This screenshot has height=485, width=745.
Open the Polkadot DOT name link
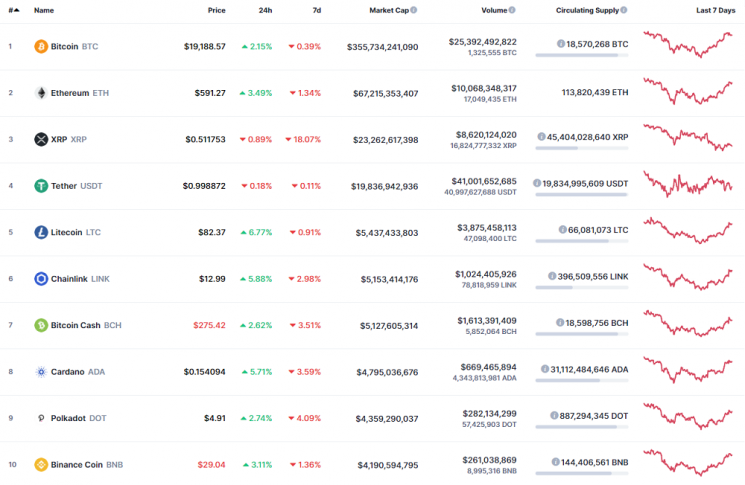click(x=78, y=418)
